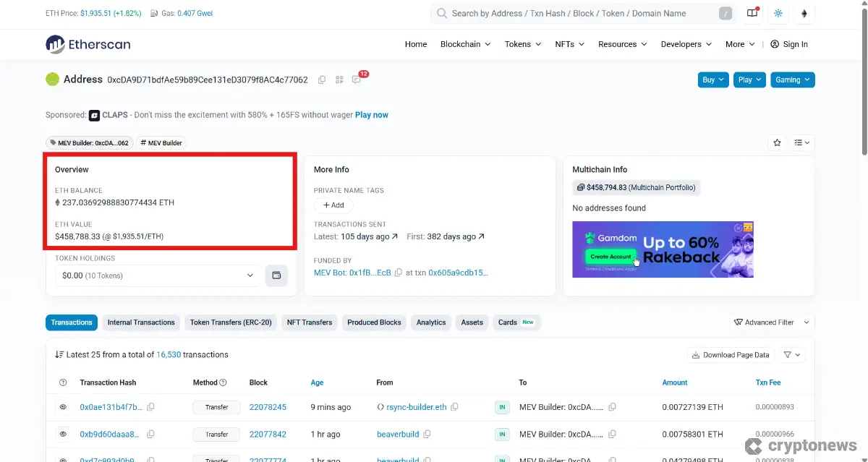Open the funnel filter above the transactions table

[788, 354]
